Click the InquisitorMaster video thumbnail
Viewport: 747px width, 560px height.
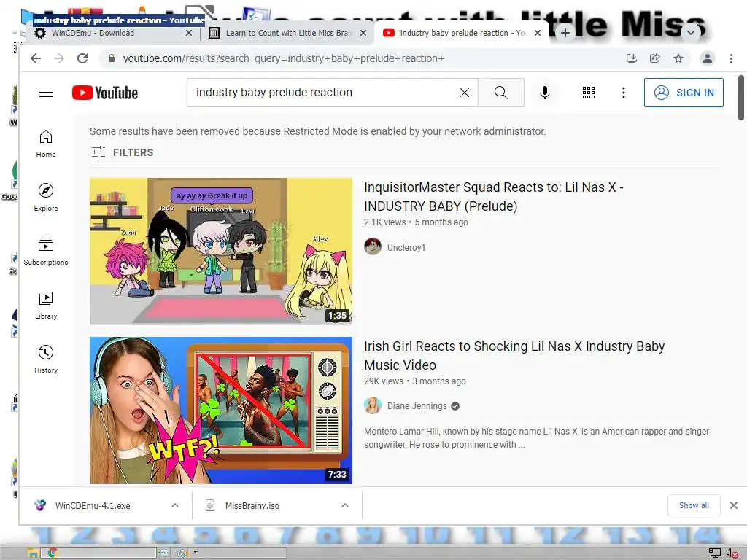point(221,252)
